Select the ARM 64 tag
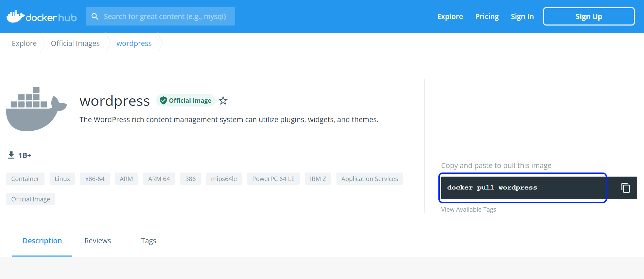 click(x=159, y=179)
